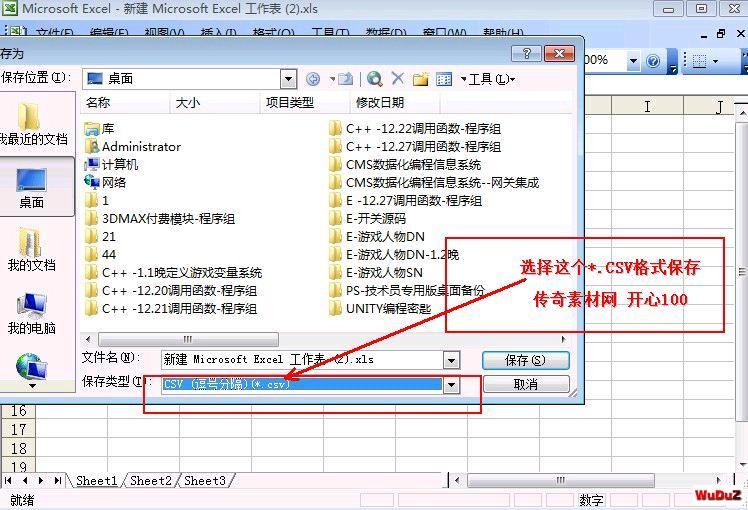Open the Views grid icon
This screenshot has height=510, width=748.
pos(444,79)
